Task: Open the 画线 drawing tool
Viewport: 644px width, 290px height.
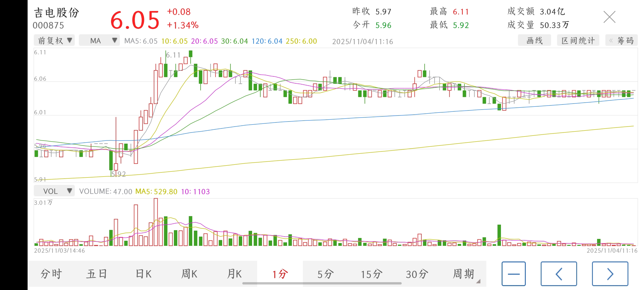Action: click(534, 41)
